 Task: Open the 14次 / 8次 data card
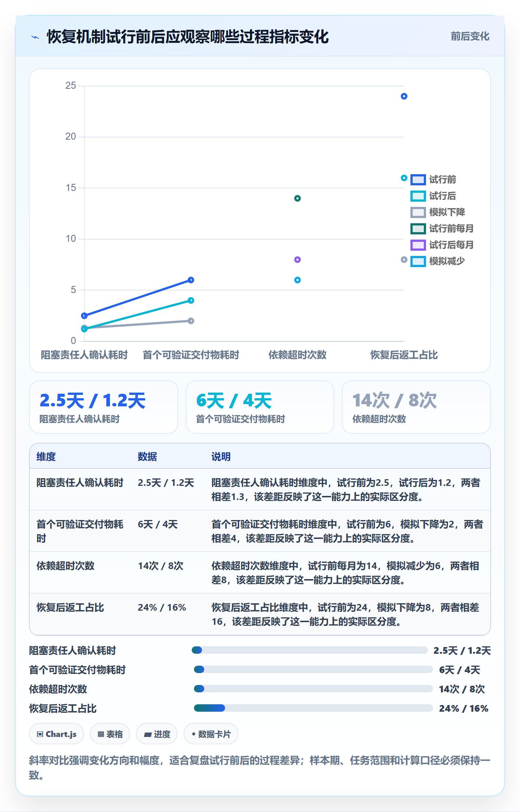(416, 407)
